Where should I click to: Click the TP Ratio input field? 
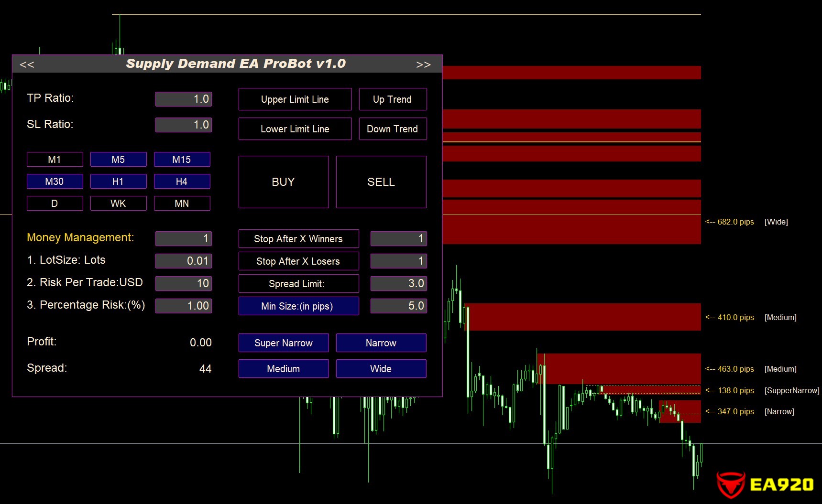tap(184, 99)
